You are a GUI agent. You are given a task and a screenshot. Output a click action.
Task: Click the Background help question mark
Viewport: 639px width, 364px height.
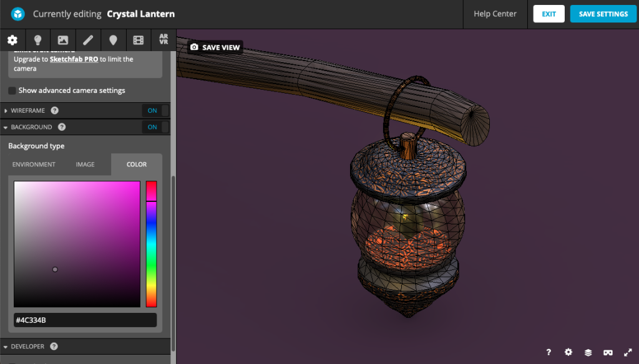pos(62,127)
